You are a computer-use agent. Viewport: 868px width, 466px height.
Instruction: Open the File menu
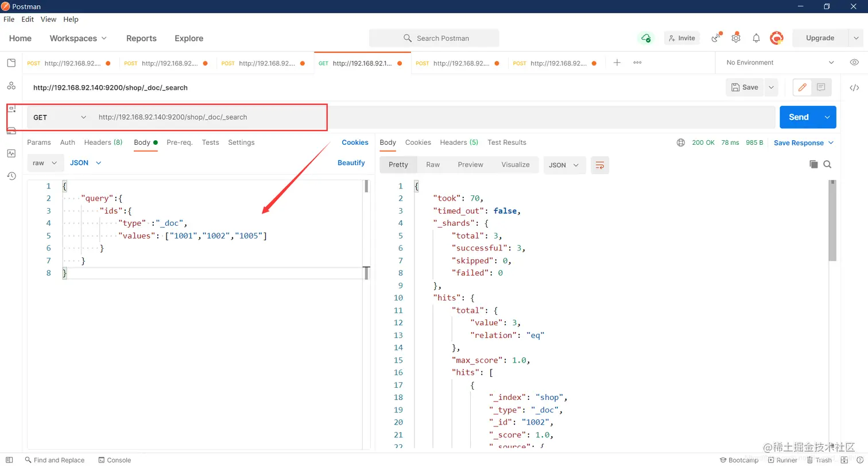9,19
